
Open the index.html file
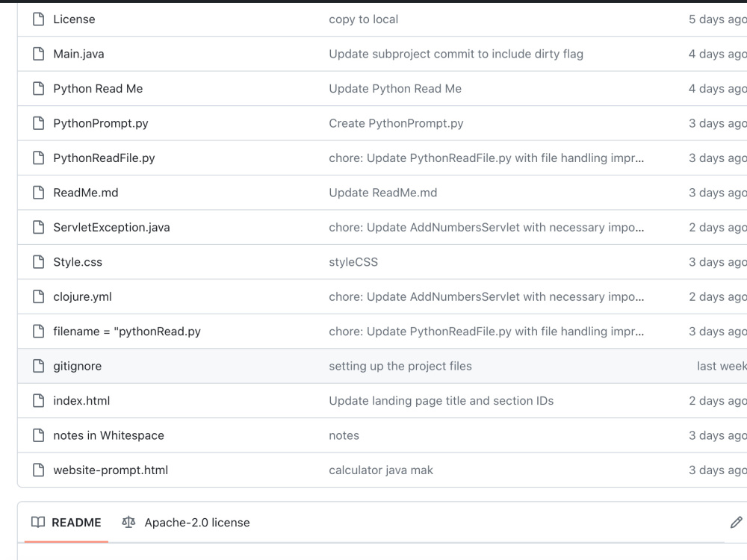[x=81, y=401]
